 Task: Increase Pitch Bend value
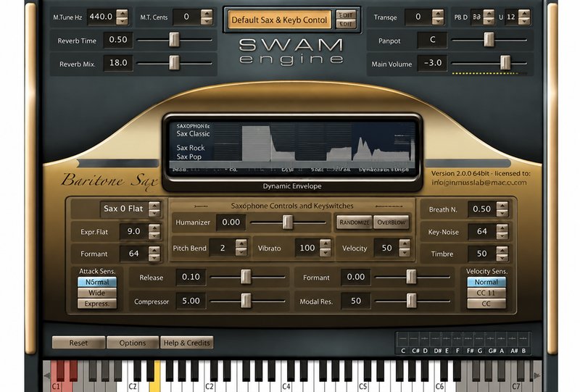[x=241, y=244]
